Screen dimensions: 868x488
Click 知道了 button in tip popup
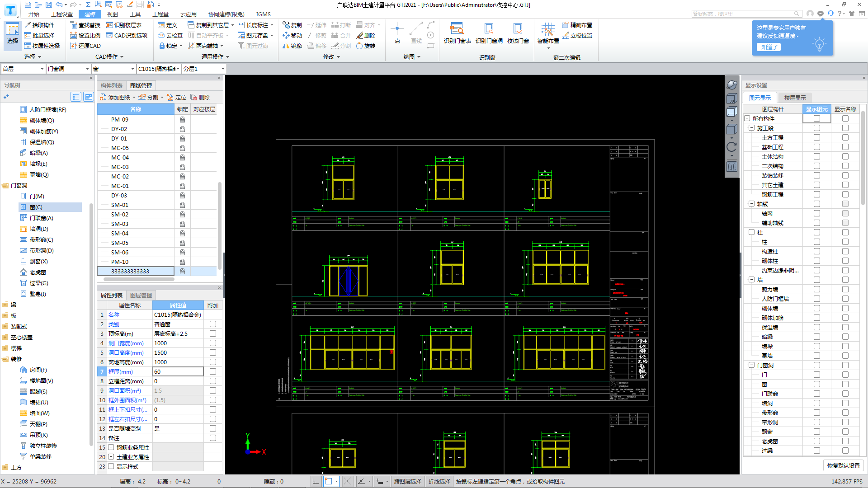pos(769,47)
